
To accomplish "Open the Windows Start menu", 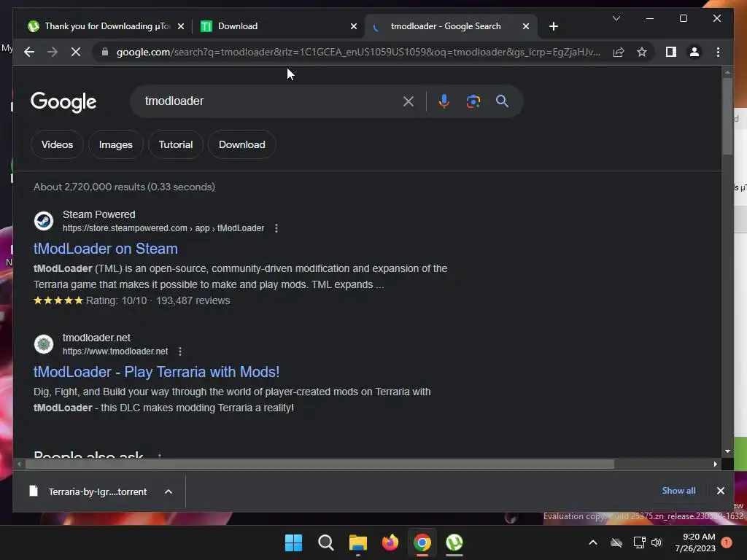I will click(293, 542).
